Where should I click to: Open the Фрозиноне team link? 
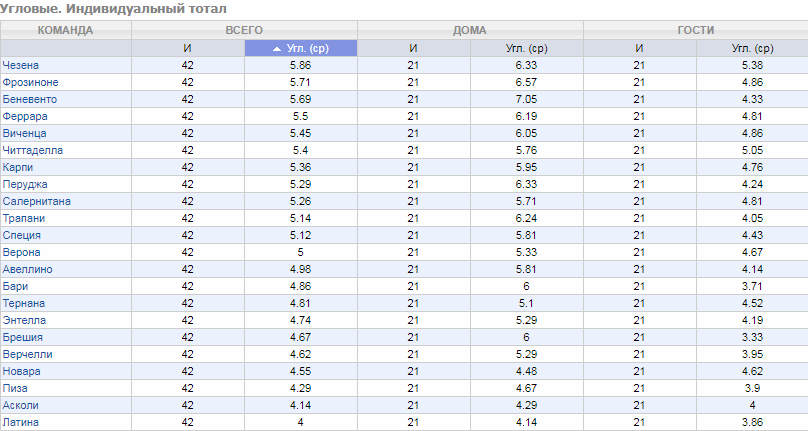[x=30, y=82]
